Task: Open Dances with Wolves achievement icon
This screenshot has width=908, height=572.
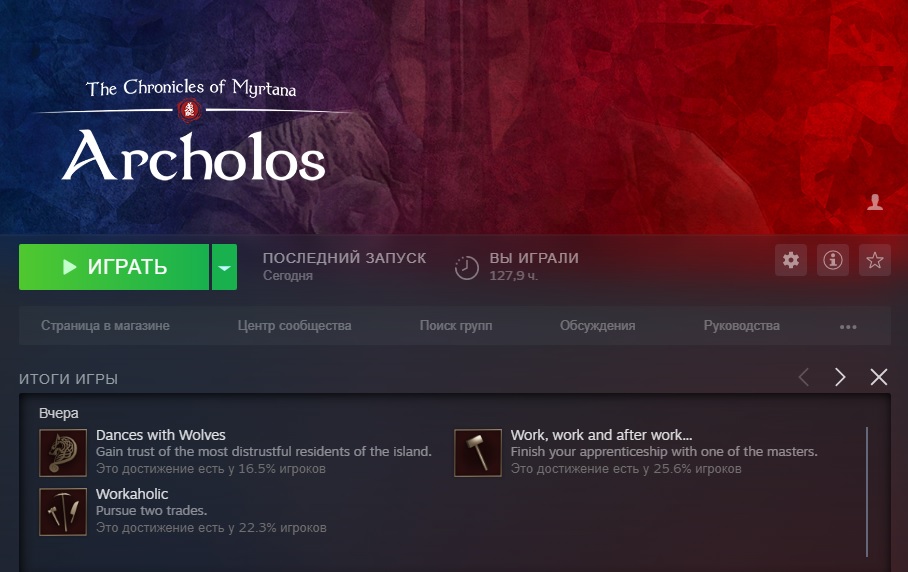Action: tap(63, 453)
